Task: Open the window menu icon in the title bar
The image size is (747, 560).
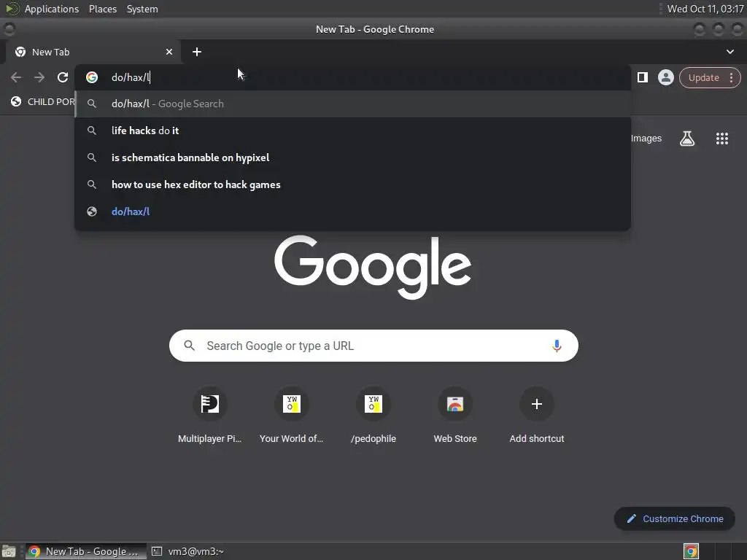Action: [x=9, y=29]
